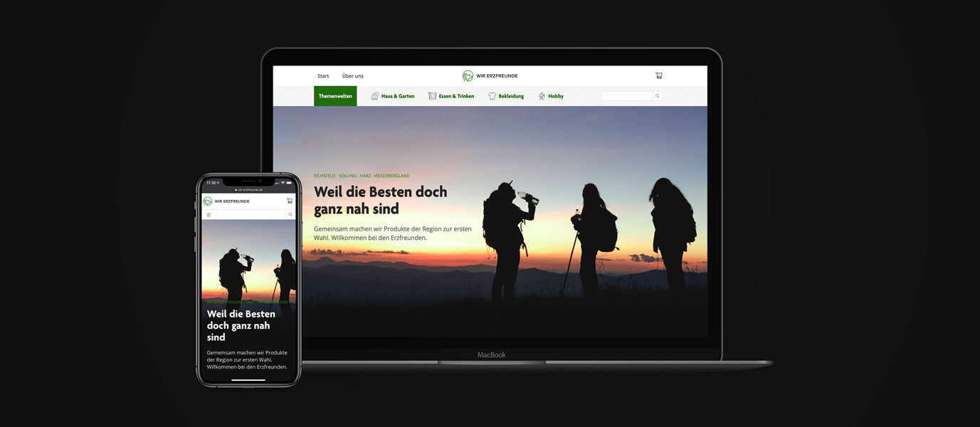The width and height of the screenshot is (980, 427).
Task: Tap the search magnifier on the phone
Action: pyautogui.click(x=290, y=214)
